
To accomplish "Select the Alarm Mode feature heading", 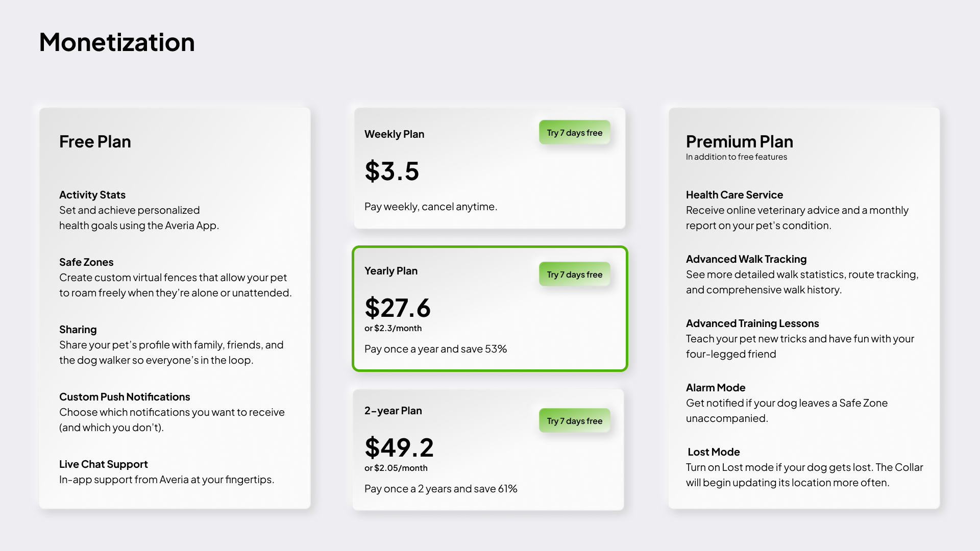I will tap(715, 388).
